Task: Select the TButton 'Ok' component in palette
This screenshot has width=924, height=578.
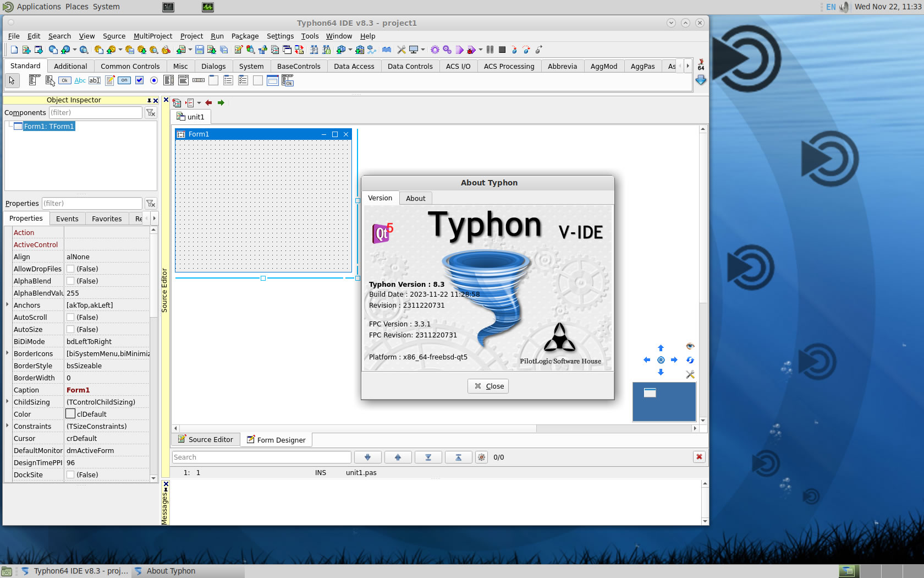Action: click(65, 80)
